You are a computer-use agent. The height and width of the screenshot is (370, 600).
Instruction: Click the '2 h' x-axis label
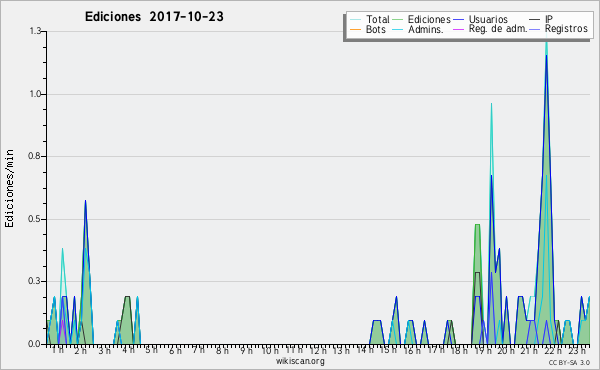[x=80, y=350]
